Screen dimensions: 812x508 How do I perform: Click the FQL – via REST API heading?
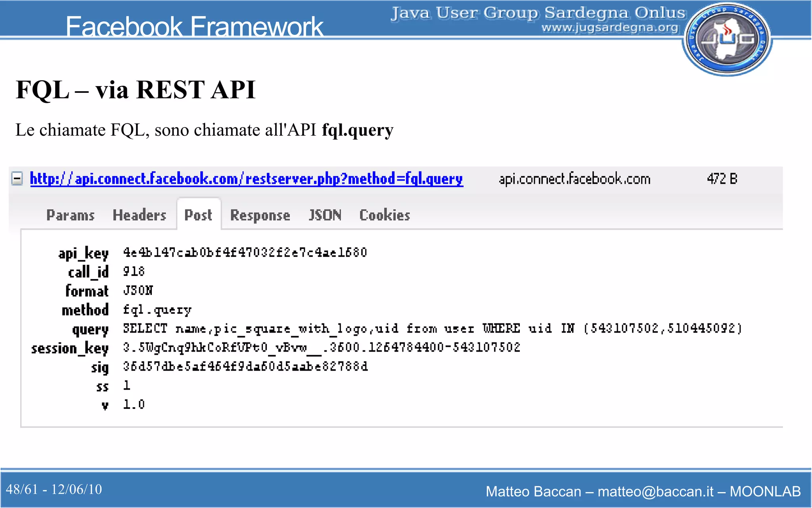(136, 90)
